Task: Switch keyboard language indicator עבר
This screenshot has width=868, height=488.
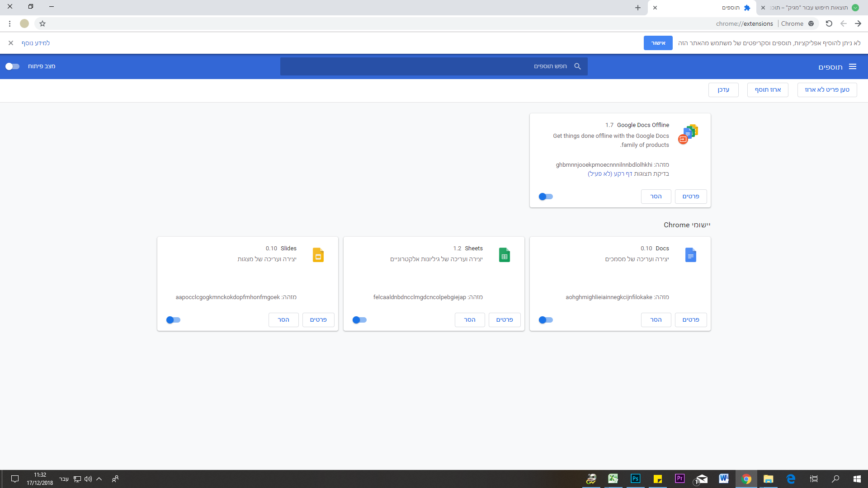Action: pyautogui.click(x=64, y=479)
